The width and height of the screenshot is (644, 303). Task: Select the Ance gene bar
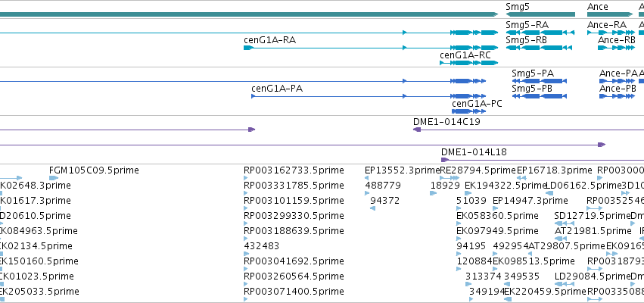click(609, 14)
